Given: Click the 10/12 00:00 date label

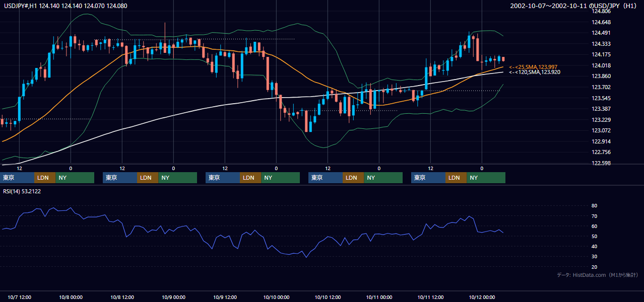Looking at the screenshot, I should click(482, 297).
